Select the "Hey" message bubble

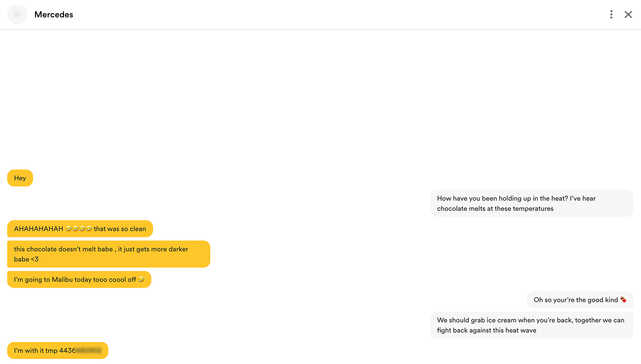coord(20,178)
